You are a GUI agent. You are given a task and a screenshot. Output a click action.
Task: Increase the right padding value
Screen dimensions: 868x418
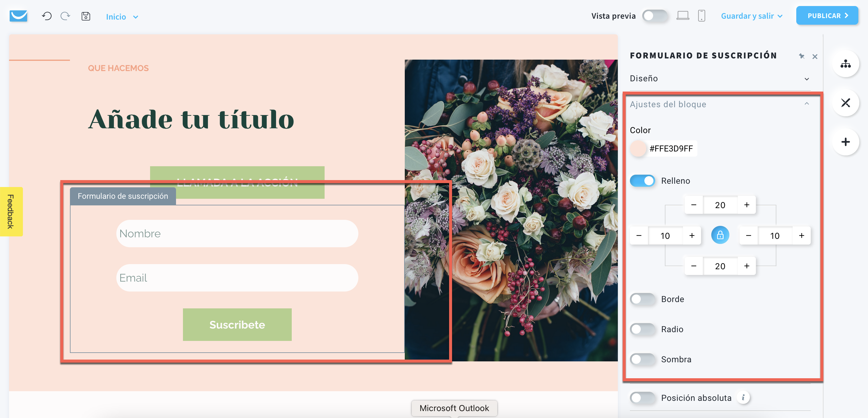(801, 236)
